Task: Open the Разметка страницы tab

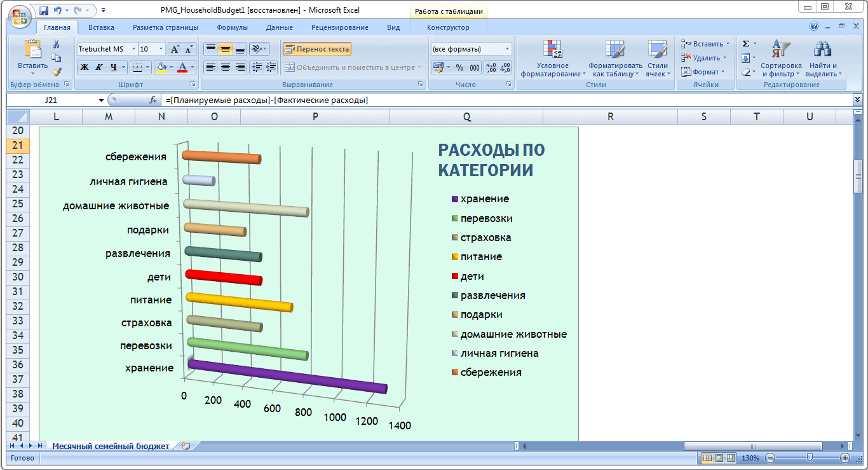Action: 165,27
